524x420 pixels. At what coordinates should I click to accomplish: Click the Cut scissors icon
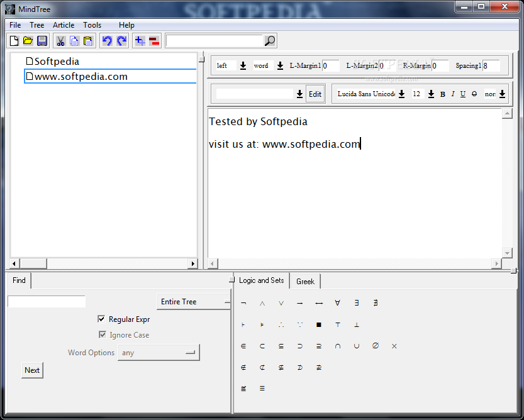pos(60,41)
